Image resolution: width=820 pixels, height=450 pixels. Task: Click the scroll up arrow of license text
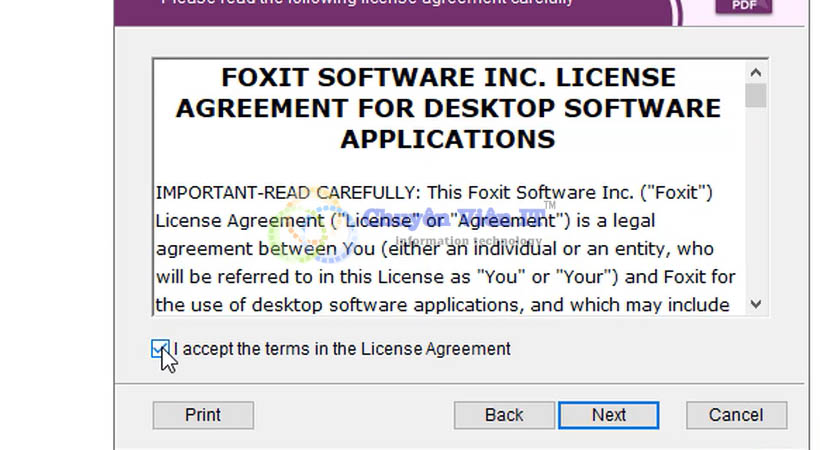coord(755,71)
